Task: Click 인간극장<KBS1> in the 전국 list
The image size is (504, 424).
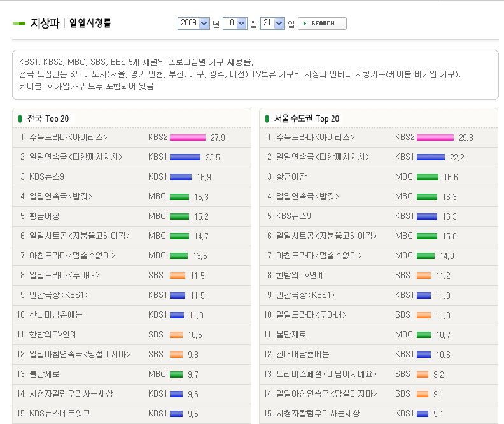Action: tap(59, 295)
